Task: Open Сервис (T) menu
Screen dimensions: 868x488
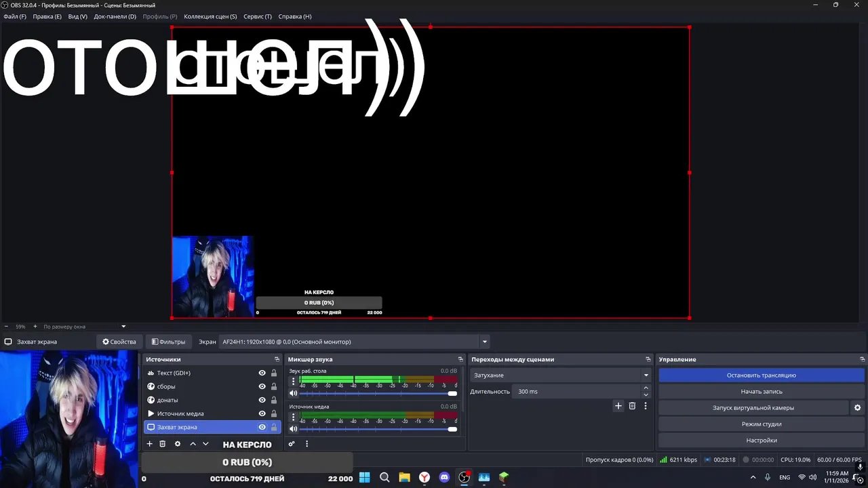Action: tap(258, 16)
